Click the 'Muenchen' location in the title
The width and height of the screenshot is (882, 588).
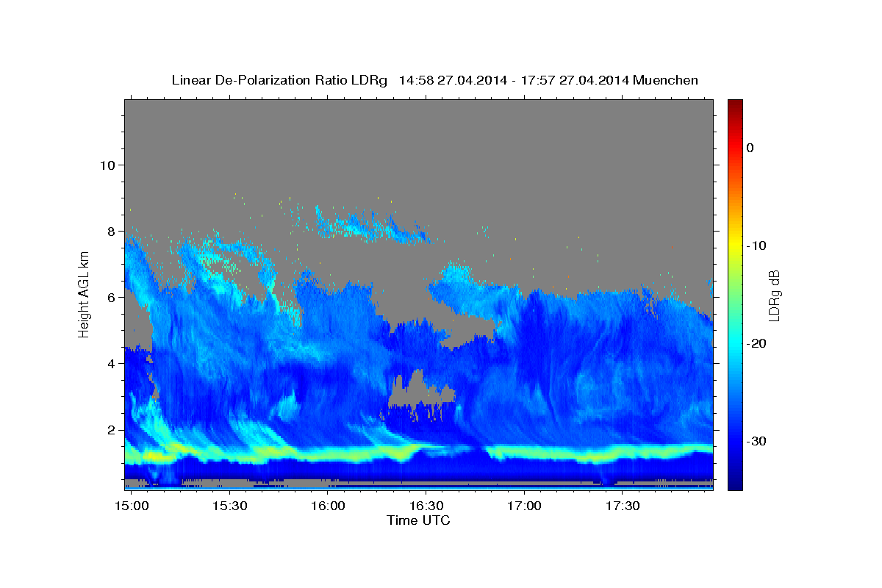pyautogui.click(x=667, y=80)
